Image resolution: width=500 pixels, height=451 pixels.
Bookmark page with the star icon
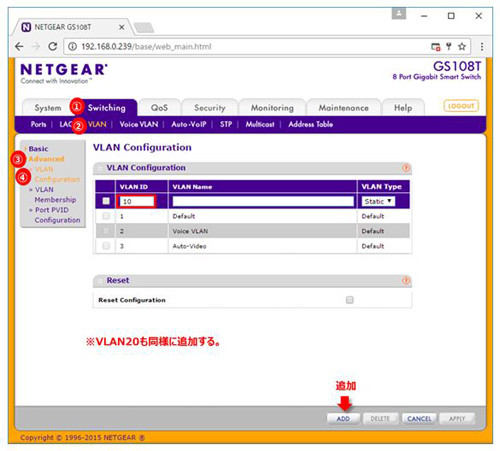(462, 47)
